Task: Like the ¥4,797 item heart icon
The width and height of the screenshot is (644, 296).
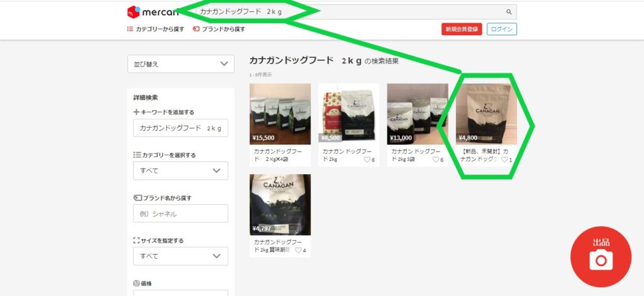Action: (299, 250)
